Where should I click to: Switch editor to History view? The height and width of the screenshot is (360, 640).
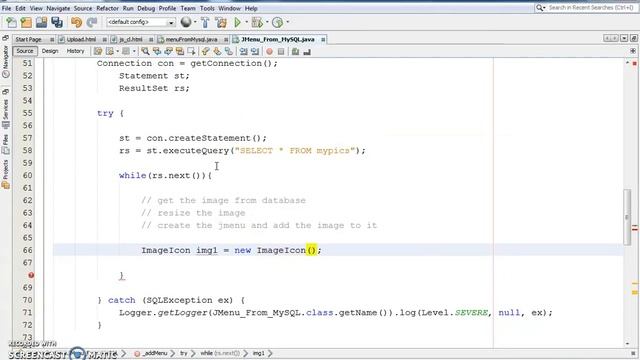tap(75, 51)
